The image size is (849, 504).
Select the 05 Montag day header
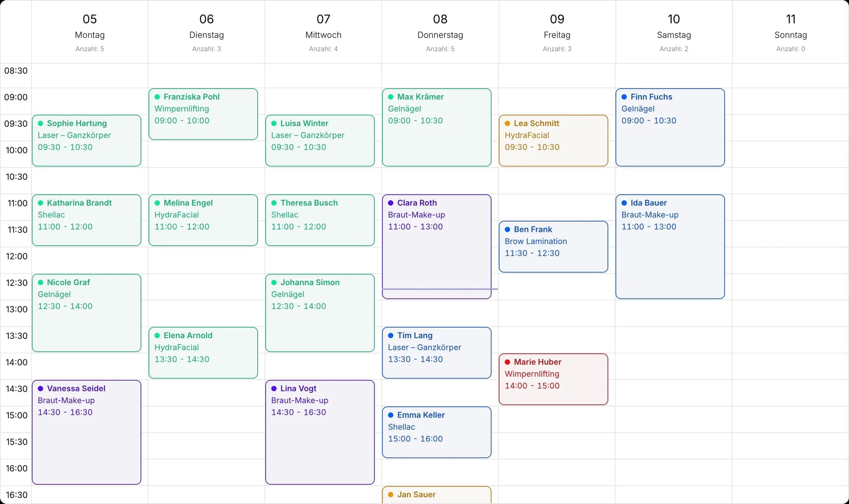[90, 32]
